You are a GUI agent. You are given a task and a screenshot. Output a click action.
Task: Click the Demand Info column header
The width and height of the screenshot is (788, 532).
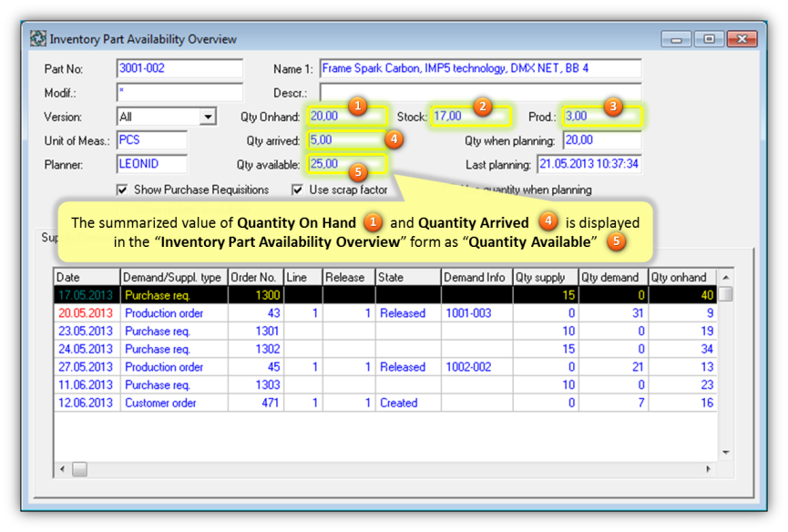point(477,277)
